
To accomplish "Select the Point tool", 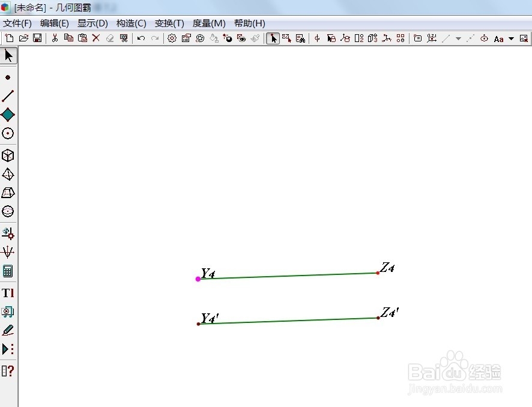I will click(8, 77).
